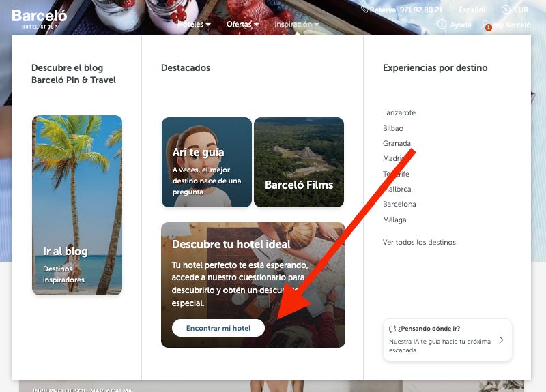Open the Ari te guía card
This screenshot has width=546, height=392.
pos(207,162)
